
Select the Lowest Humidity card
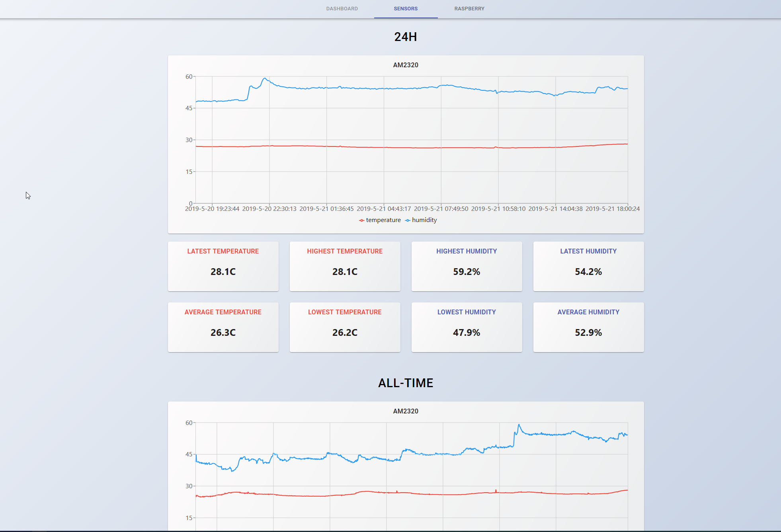(x=467, y=327)
